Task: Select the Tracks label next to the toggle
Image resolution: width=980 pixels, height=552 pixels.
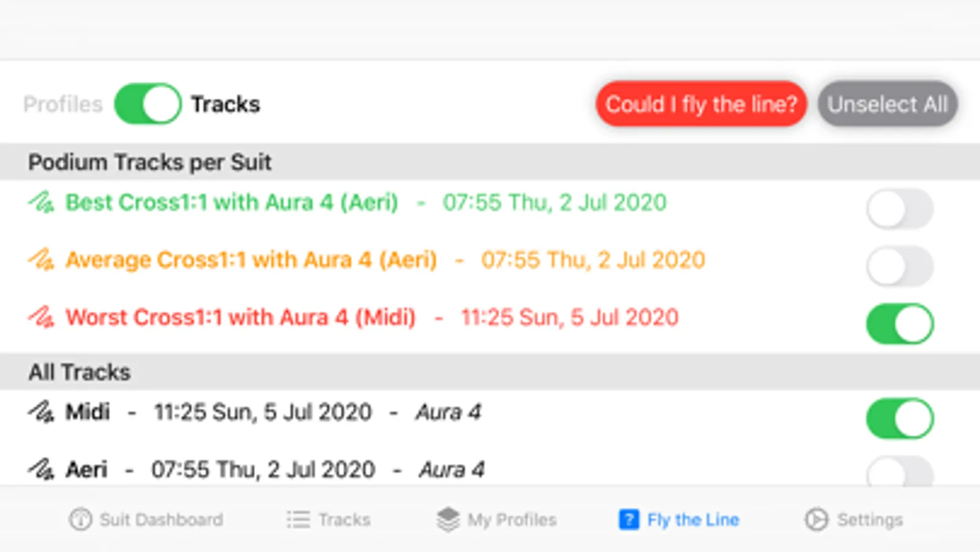Action: coord(226,104)
